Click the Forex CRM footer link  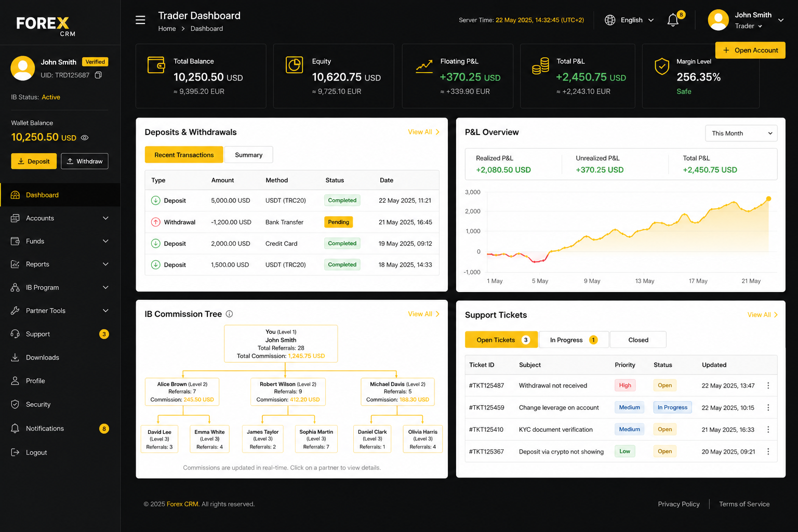pyautogui.click(x=182, y=504)
